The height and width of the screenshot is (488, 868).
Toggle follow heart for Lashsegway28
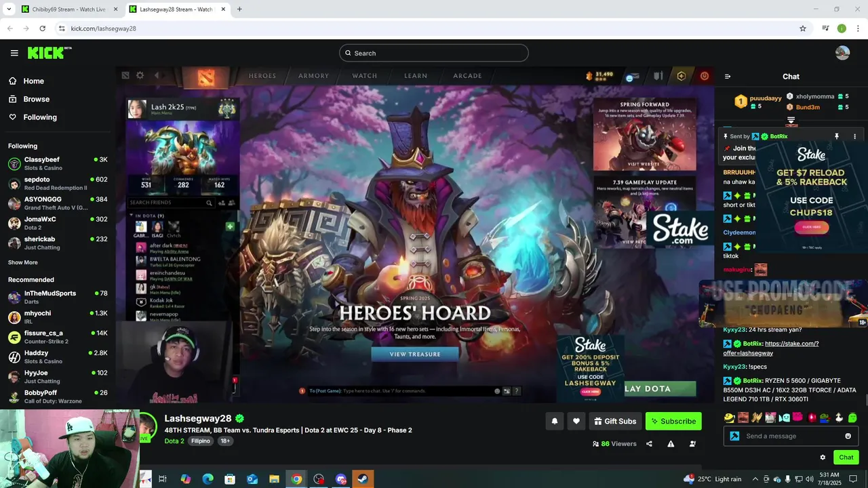coord(576,421)
